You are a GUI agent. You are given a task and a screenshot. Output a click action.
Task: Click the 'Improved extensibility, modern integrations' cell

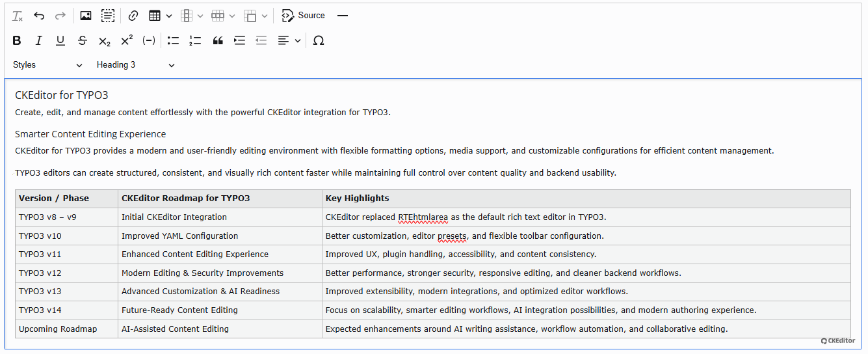(x=586, y=292)
